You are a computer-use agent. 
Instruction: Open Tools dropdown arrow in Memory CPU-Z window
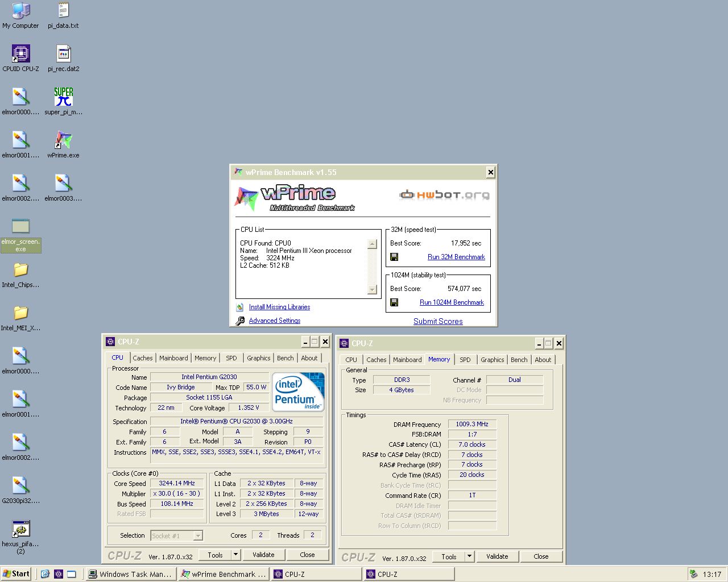(470, 556)
